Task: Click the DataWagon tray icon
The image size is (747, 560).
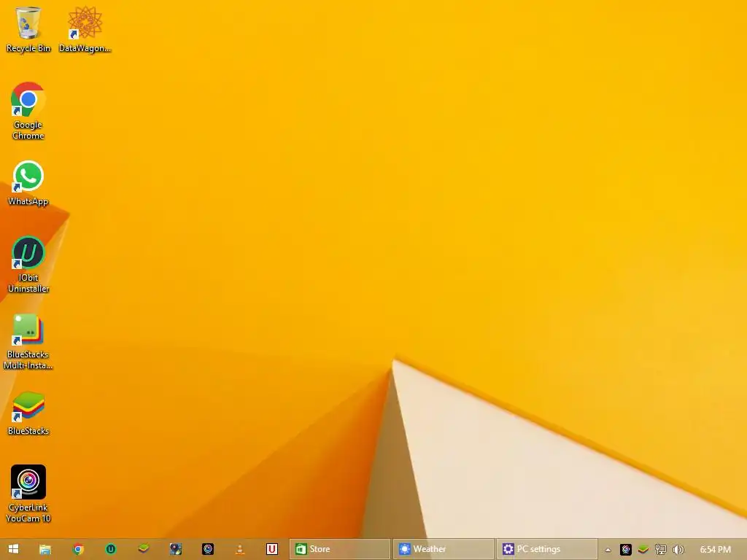Action: coord(625,550)
